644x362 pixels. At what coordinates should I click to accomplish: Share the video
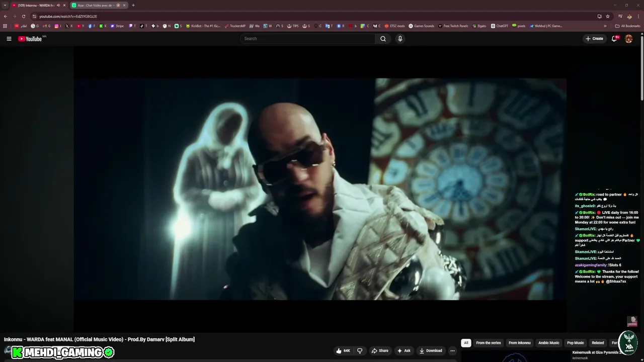point(380,350)
